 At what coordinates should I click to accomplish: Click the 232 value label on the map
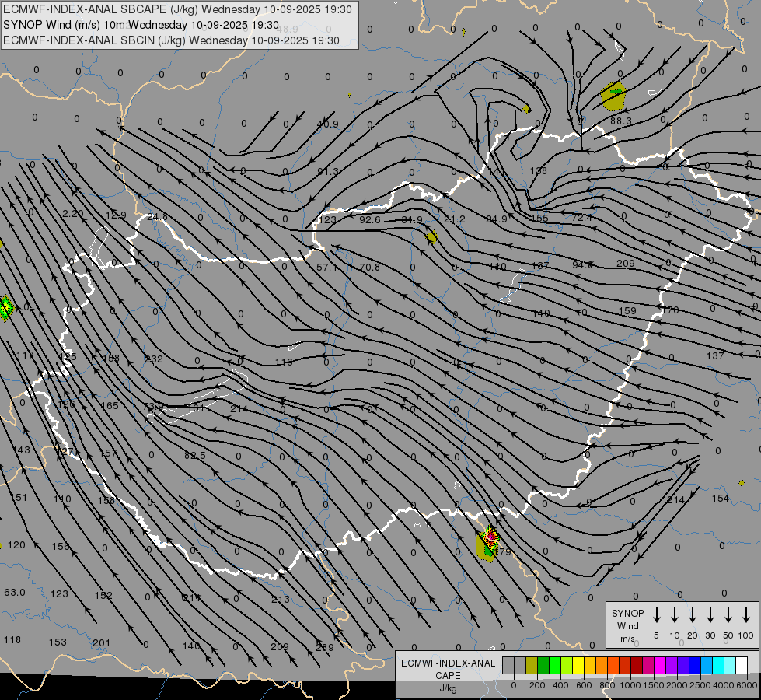(154, 359)
